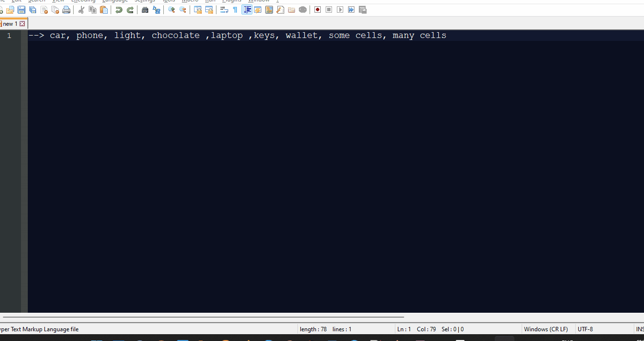Toggle show all characters pilcrow icon
This screenshot has width=644, height=341.
[x=235, y=10]
